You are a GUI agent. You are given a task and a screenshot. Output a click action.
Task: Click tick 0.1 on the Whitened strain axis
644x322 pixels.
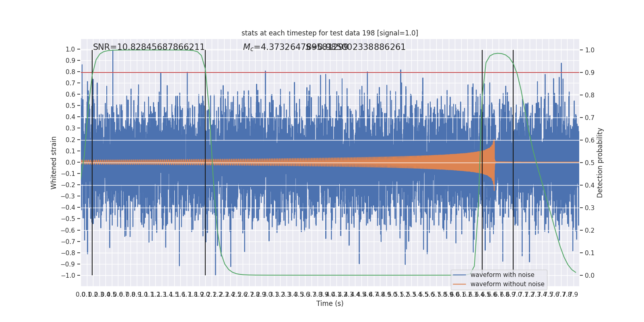70,151
